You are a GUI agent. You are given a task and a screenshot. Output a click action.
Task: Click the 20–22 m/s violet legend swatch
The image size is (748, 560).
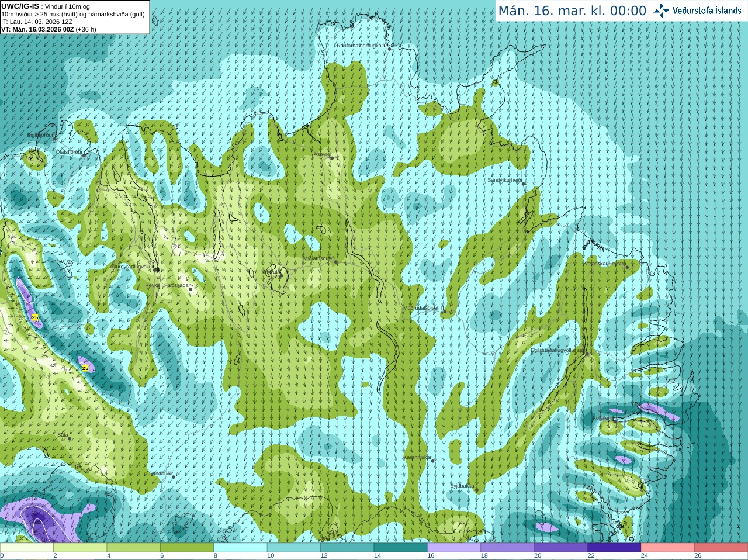pyautogui.click(x=561, y=548)
